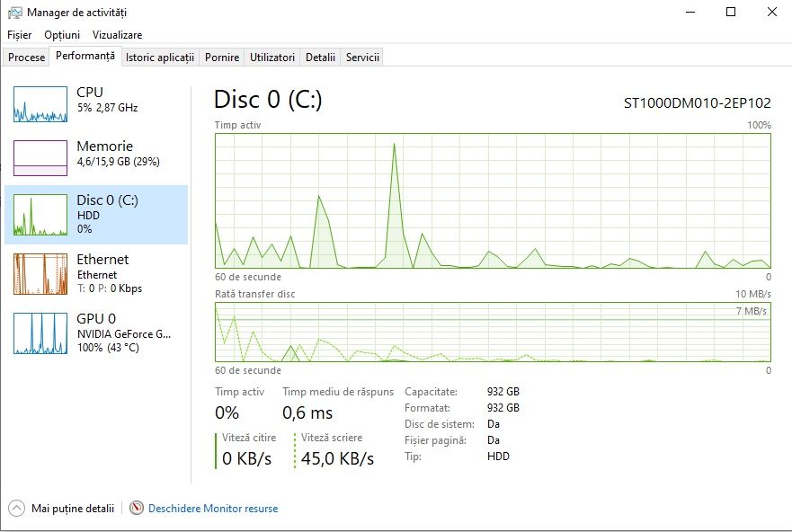Screen dimensions: 792x532
Task: Open the Fișier menu
Action: pyautogui.click(x=19, y=35)
